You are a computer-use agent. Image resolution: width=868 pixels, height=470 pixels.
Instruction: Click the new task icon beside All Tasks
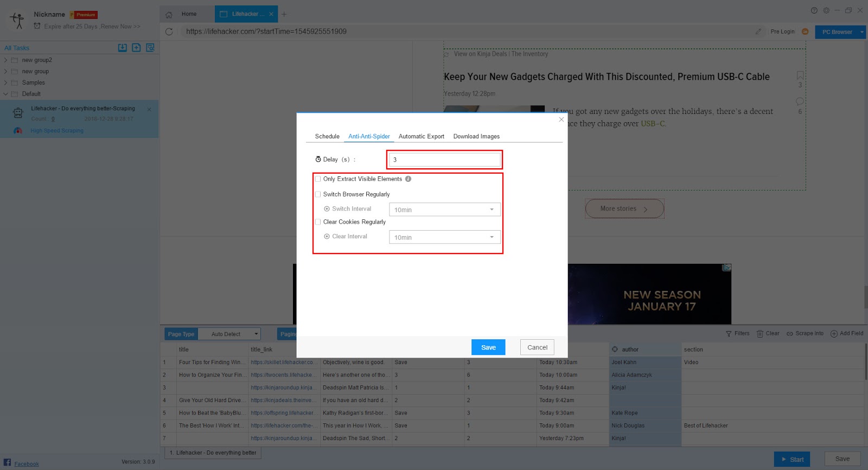point(136,48)
